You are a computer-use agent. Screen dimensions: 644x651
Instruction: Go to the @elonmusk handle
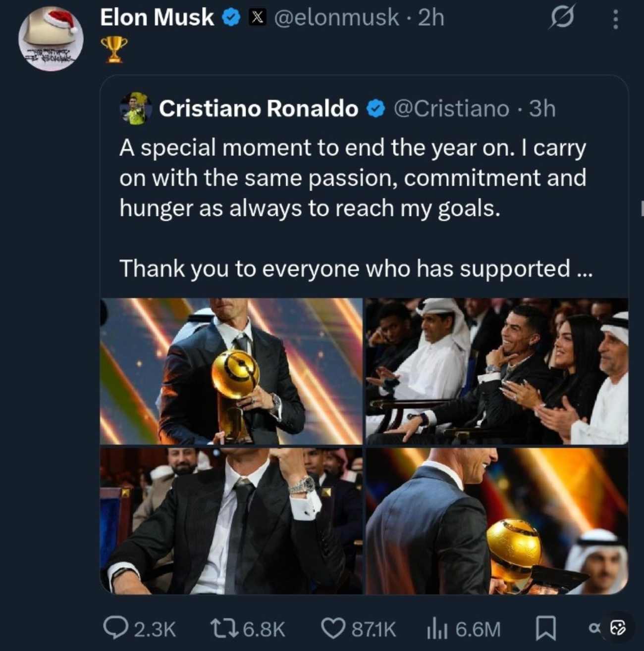pos(336,18)
